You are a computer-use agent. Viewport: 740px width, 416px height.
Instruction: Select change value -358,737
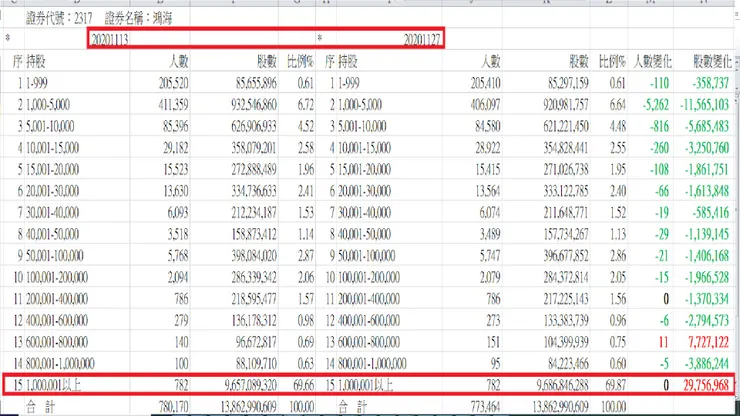coord(711,83)
